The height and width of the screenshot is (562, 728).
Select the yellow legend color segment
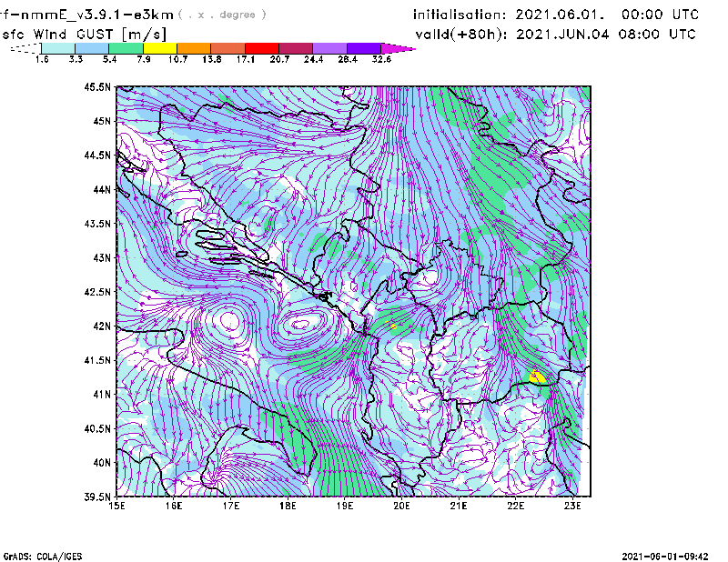160,48
